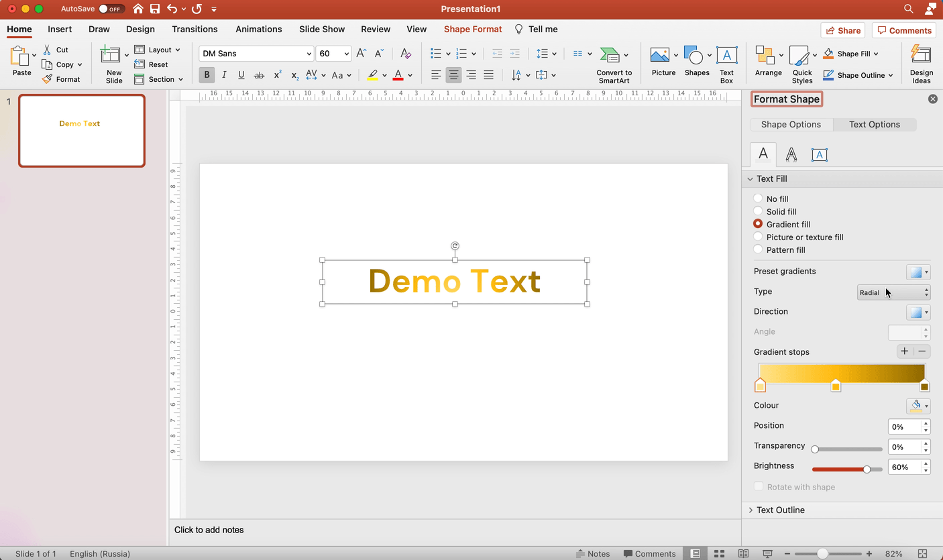Open gradient Type dropdown showing Radial
Screen dimensions: 943x560
point(894,292)
